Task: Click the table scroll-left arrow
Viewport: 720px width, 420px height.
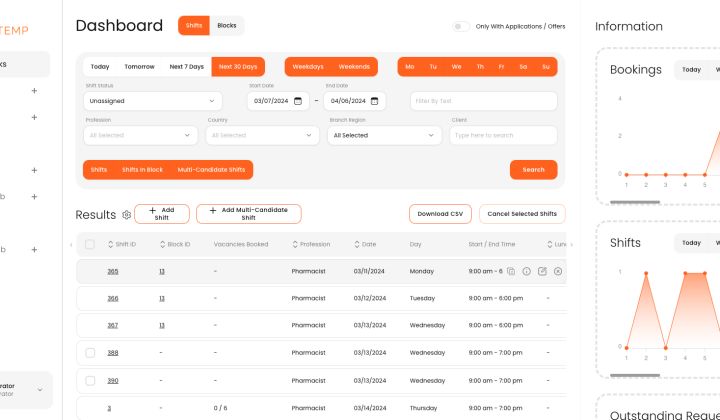Action: pyautogui.click(x=71, y=245)
